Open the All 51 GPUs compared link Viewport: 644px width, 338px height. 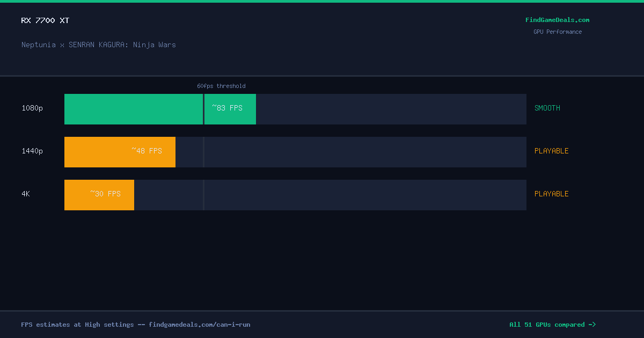click(x=552, y=325)
